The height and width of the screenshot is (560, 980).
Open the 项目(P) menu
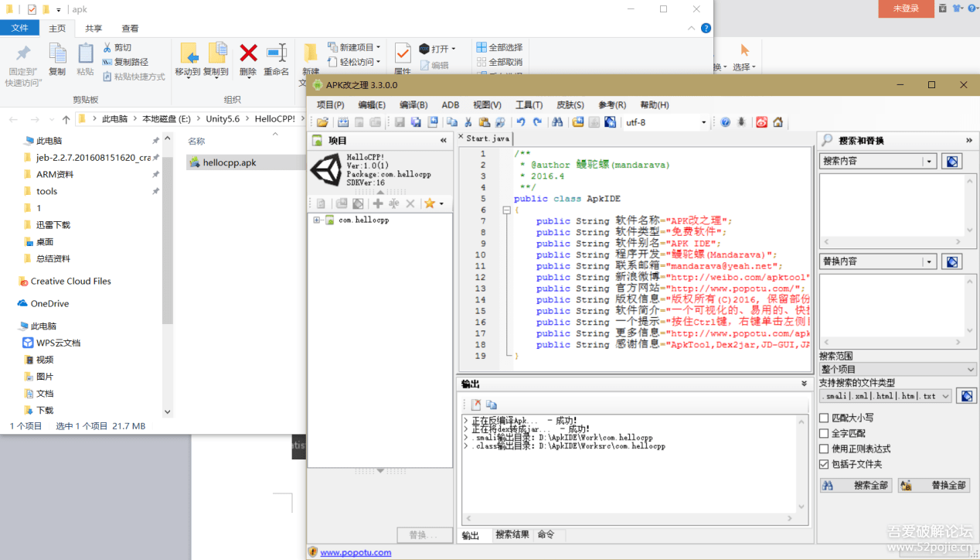click(330, 104)
